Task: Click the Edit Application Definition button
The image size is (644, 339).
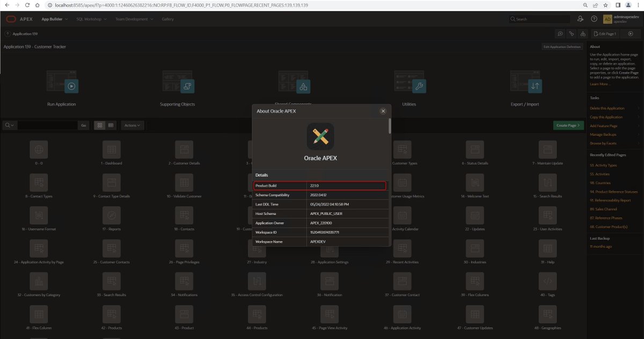Action: click(x=562, y=47)
